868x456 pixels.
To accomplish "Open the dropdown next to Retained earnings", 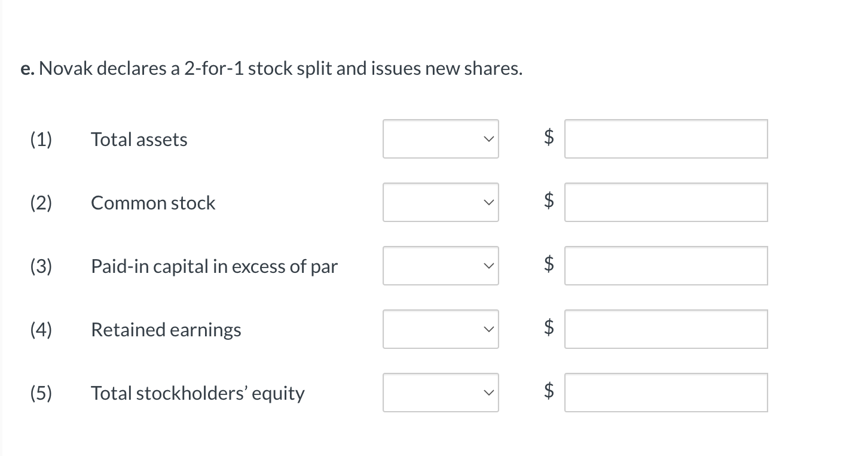I will click(x=441, y=329).
